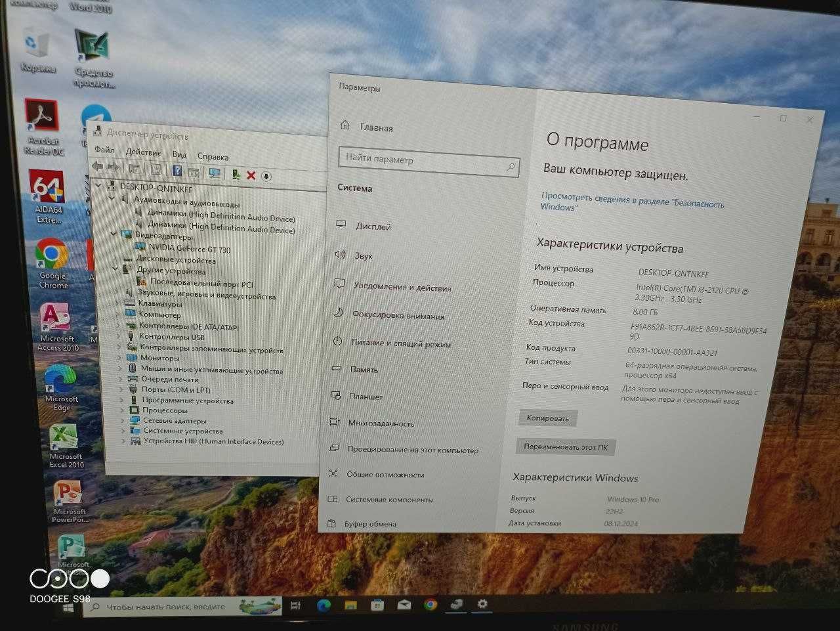The width and height of the screenshot is (840, 631).
Task: Open the Безопасность Windows details link
Action: (x=633, y=202)
